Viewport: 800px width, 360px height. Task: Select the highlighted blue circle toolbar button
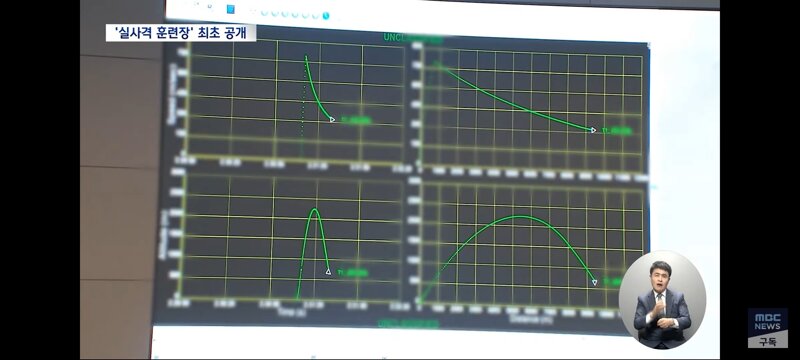[326, 15]
